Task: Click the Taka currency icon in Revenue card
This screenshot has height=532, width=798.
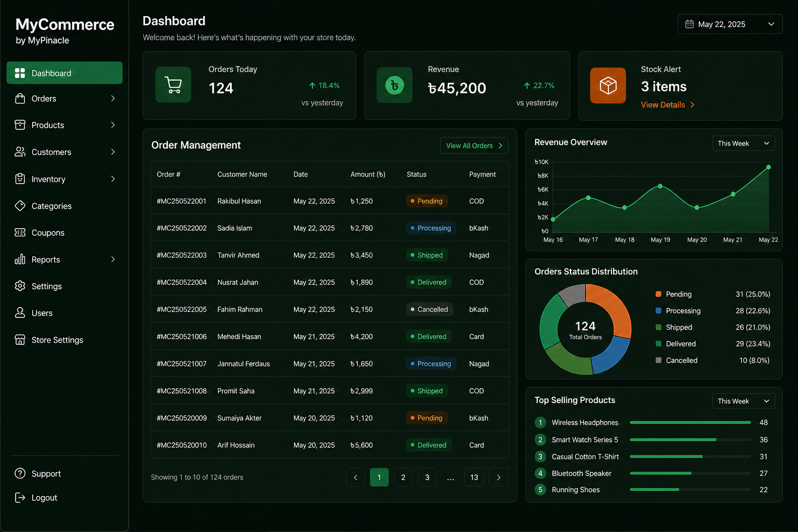Action: pos(394,85)
